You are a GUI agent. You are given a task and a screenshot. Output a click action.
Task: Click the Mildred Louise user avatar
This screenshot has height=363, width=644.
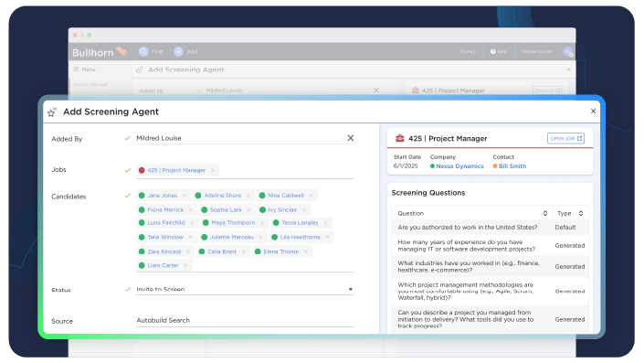(568, 51)
